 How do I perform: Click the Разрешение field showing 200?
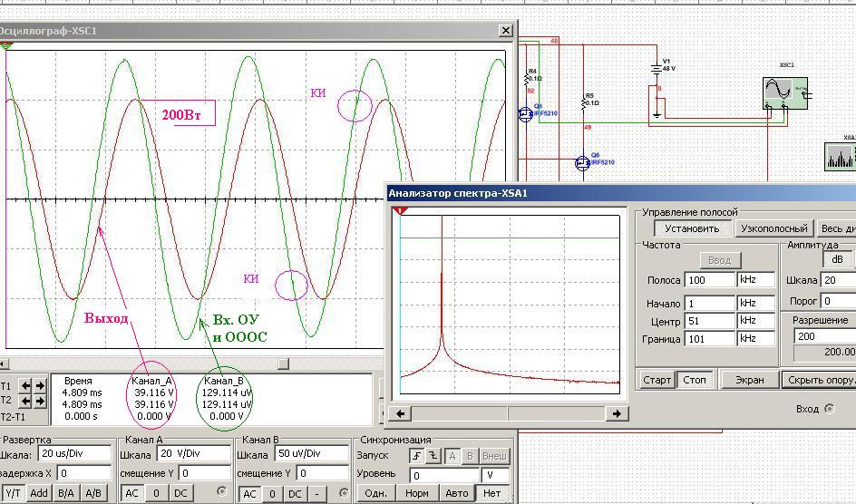point(825,335)
